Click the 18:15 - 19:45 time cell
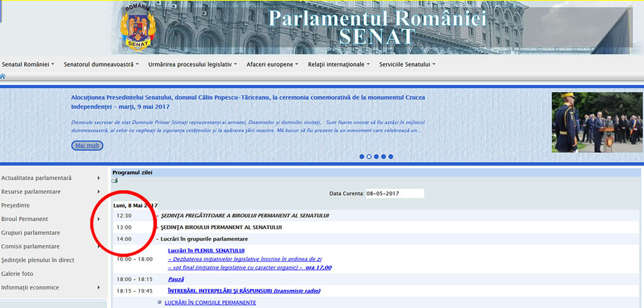 134,291
